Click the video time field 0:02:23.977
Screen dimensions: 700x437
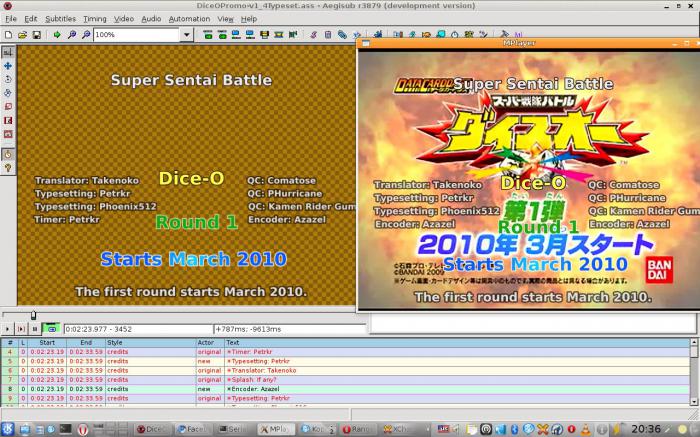tap(138, 329)
